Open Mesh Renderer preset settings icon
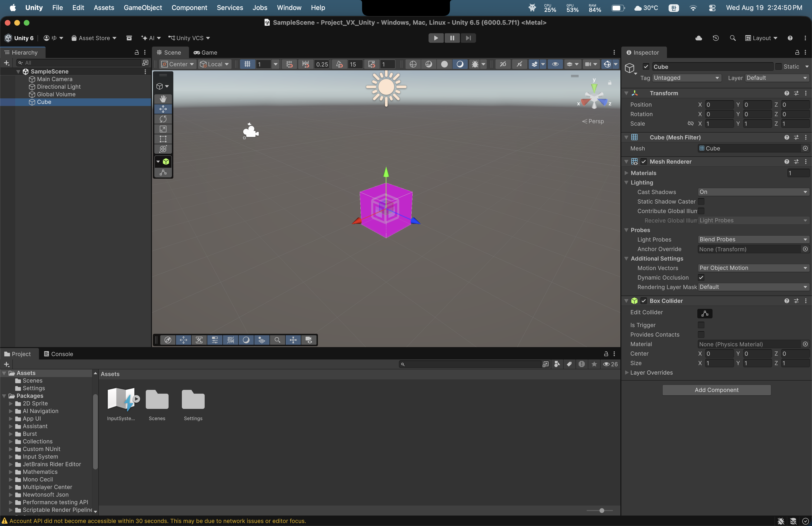 [796, 162]
